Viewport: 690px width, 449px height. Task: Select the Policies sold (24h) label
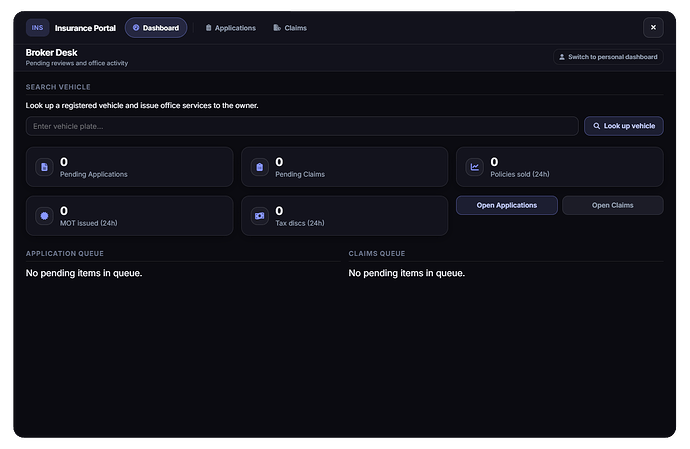520,174
